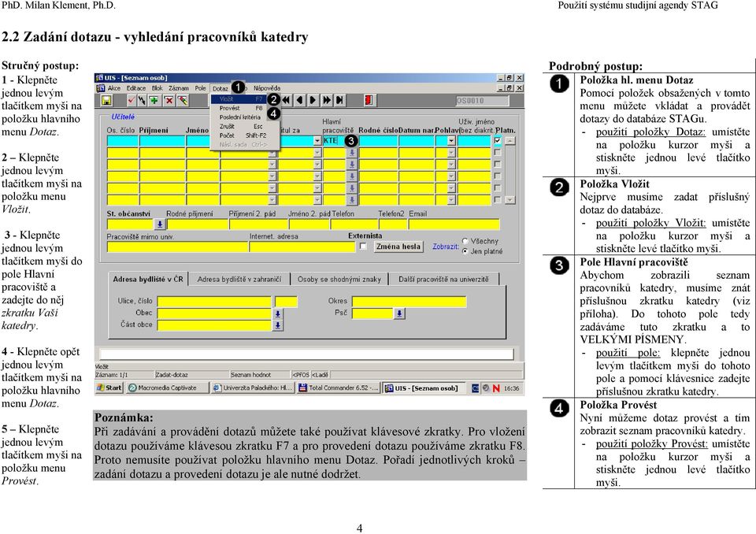
Task: Click the red N tray icon
Action: click(495, 388)
